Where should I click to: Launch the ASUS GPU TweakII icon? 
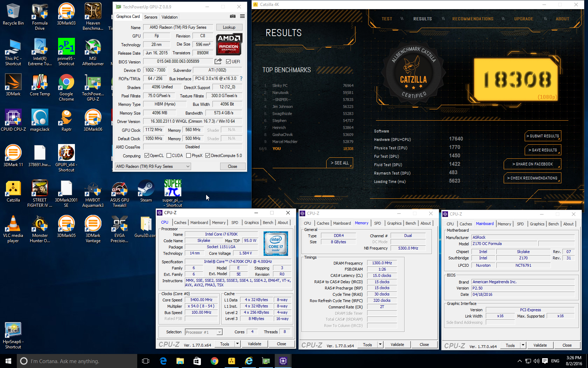point(120,194)
